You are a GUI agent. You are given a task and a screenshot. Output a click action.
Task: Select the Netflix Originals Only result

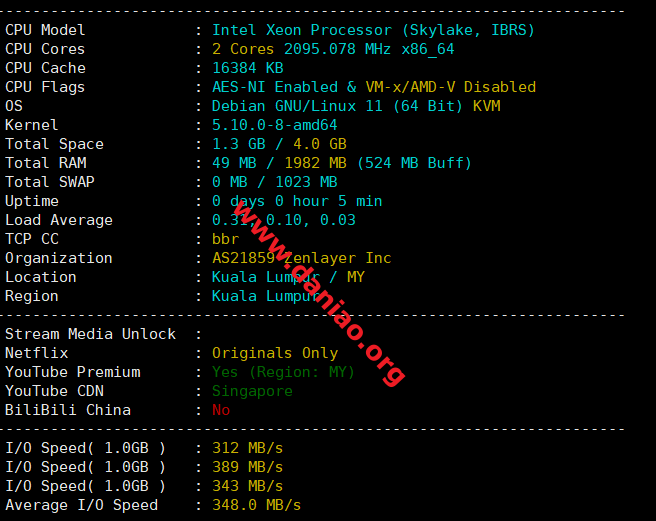point(275,353)
